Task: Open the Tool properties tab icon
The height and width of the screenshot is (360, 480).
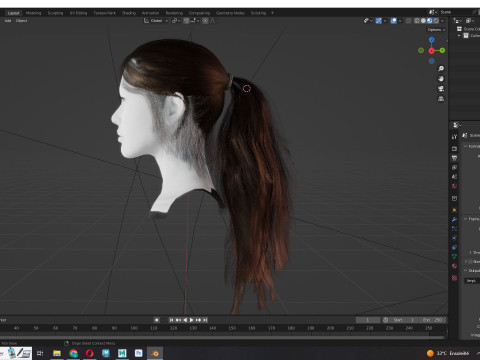Action: click(x=454, y=137)
